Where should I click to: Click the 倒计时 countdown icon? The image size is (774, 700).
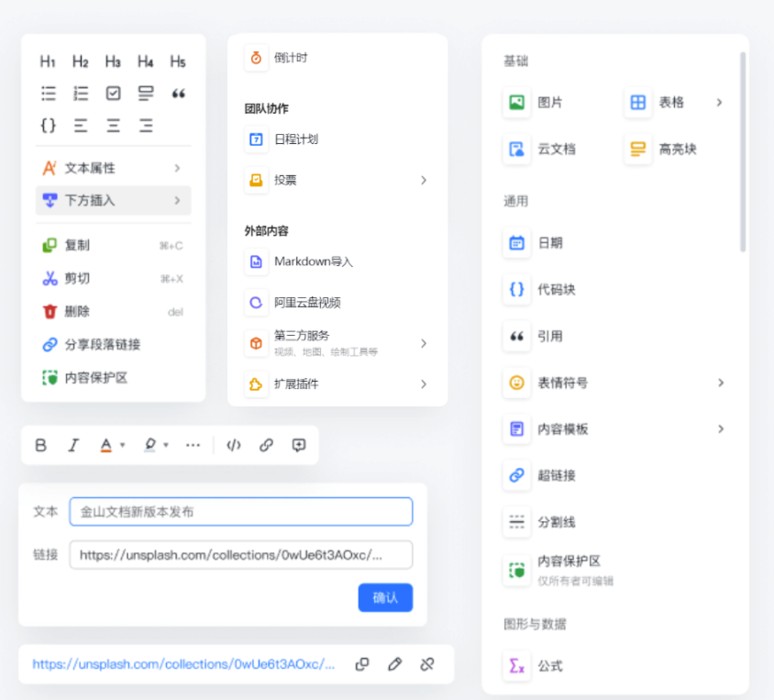point(255,55)
